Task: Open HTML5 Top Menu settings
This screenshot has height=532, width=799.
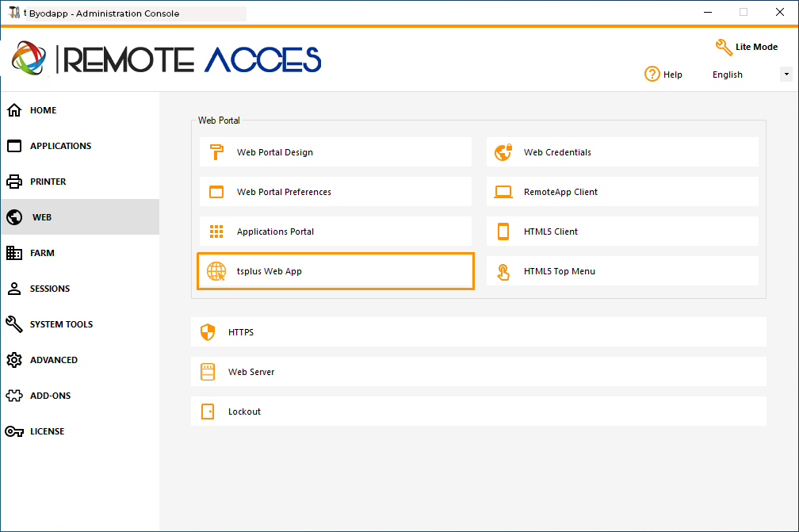Action: (x=623, y=271)
